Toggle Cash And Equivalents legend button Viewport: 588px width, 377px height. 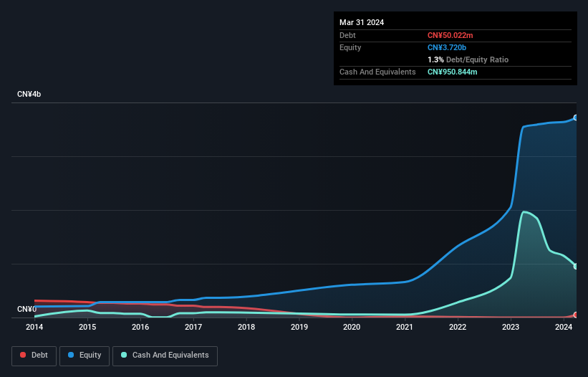point(165,355)
